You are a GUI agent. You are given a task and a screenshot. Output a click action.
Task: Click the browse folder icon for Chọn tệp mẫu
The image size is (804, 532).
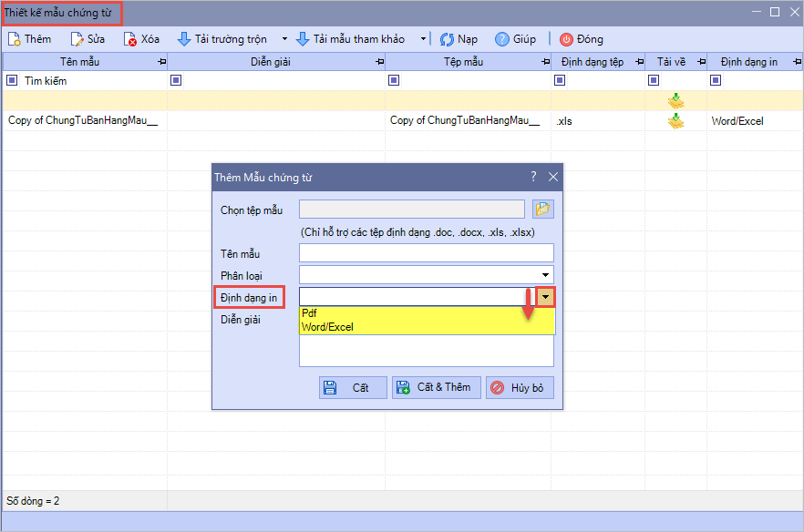(x=543, y=209)
